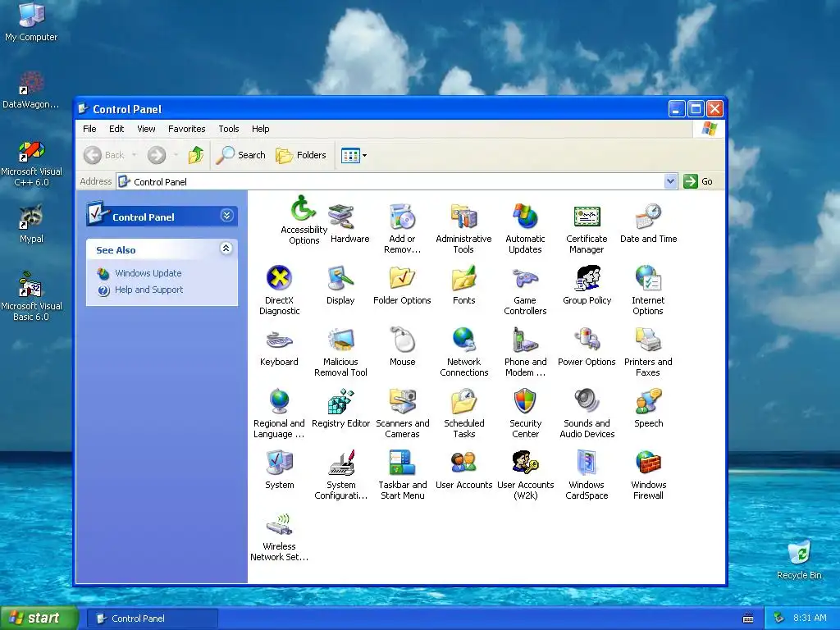Image resolution: width=840 pixels, height=630 pixels.
Task: Open the File menu
Action: (89, 129)
